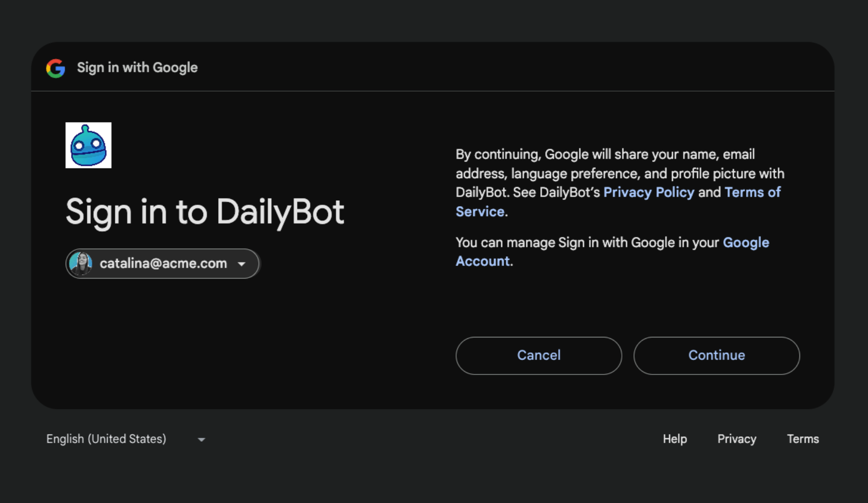This screenshot has width=868, height=503.
Task: Open the Privacy footer link
Action: point(737,439)
